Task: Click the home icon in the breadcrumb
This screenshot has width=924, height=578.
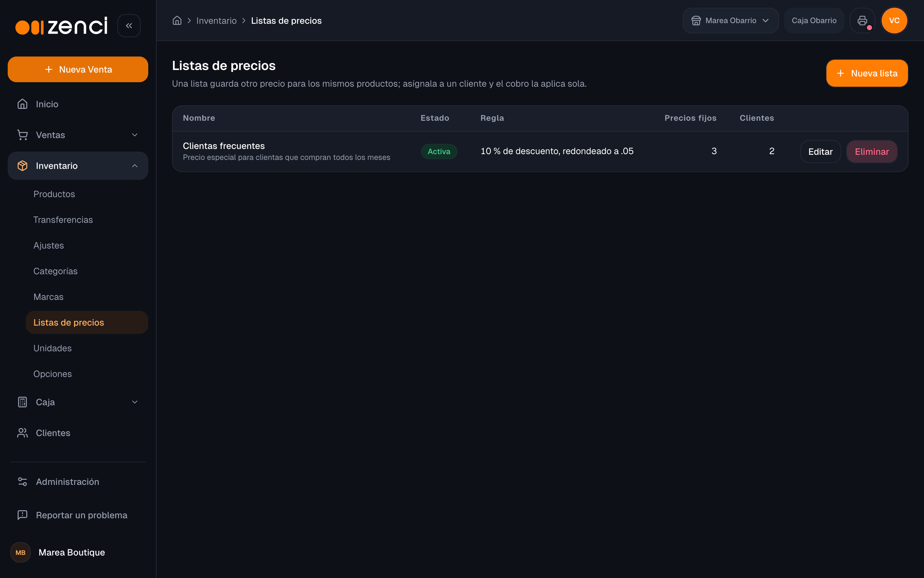Action: [x=177, y=21]
